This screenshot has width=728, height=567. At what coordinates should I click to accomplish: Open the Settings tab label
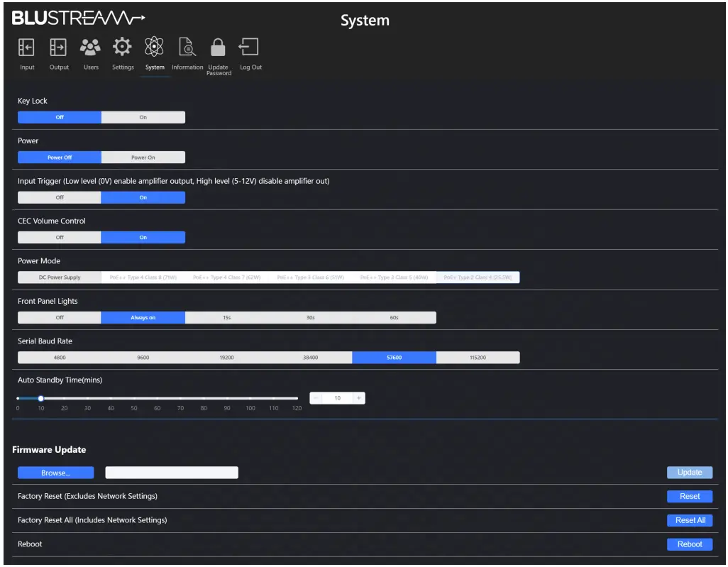point(123,67)
